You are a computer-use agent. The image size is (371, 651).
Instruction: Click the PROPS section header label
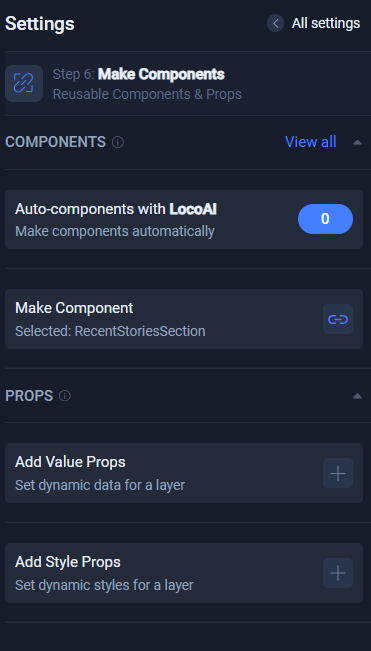pos(29,396)
